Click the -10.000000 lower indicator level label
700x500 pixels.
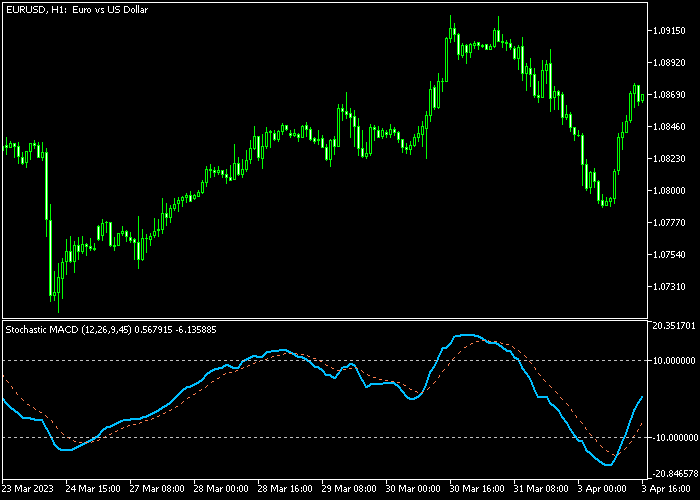coord(673,438)
